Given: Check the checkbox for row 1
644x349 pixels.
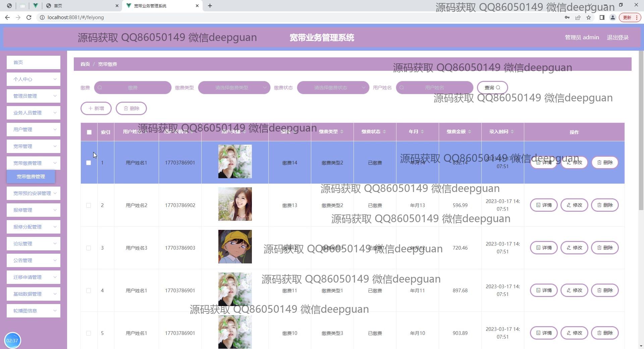Looking at the screenshot, I should click(x=89, y=163).
